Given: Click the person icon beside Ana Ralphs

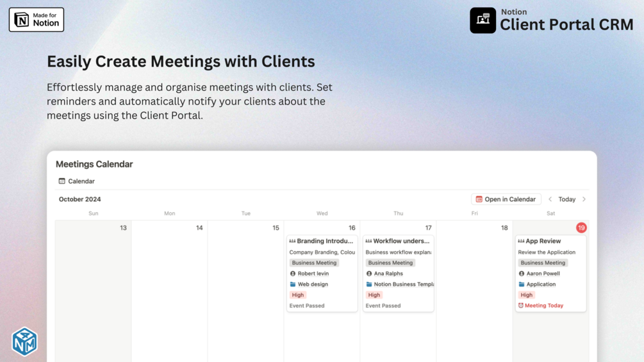Looking at the screenshot, I should pyautogui.click(x=369, y=274).
